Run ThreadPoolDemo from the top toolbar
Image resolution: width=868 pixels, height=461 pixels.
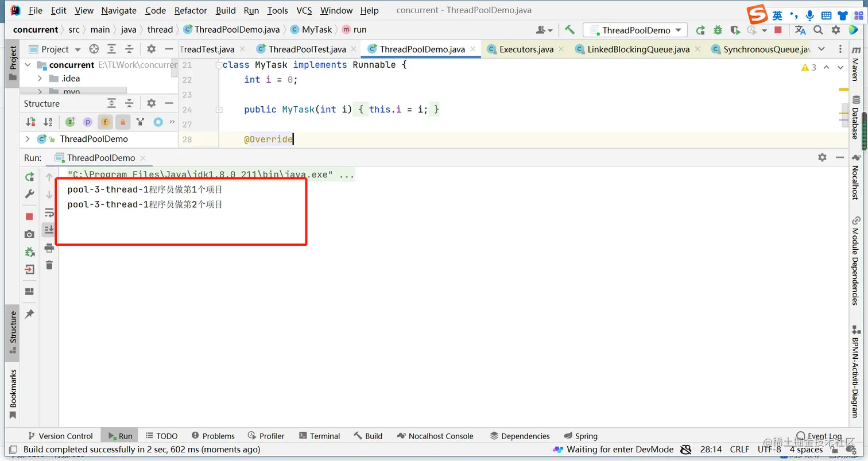coord(700,30)
